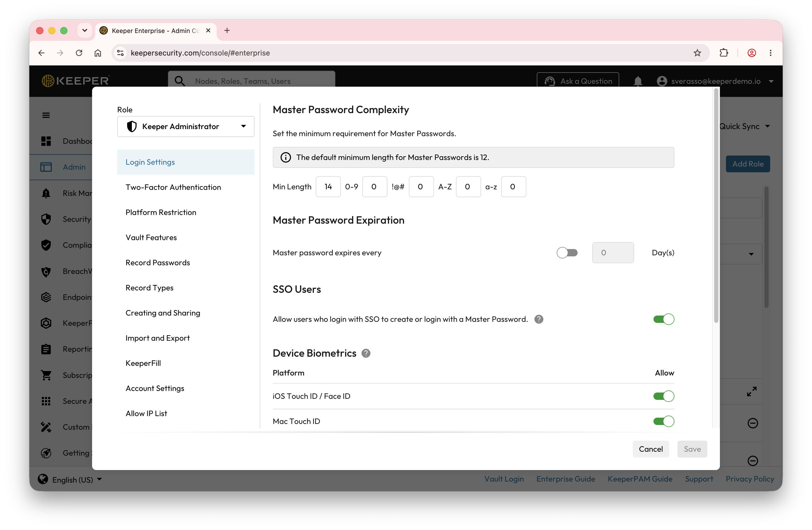Click the Cancel button

click(x=651, y=449)
